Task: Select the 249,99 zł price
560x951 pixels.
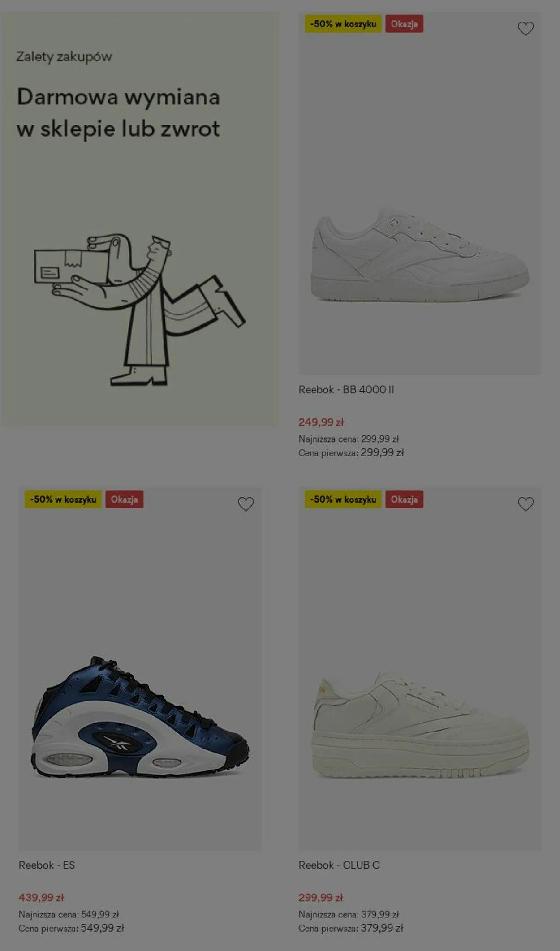Action: click(x=321, y=422)
